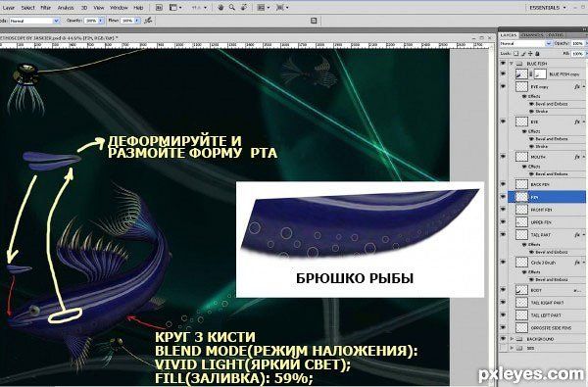Screen dimensions: 588x387
Task: Open the Screen Mode icon menu
Action: (282, 8)
